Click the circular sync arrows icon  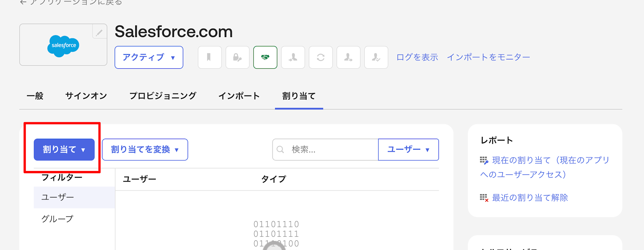[321, 57]
